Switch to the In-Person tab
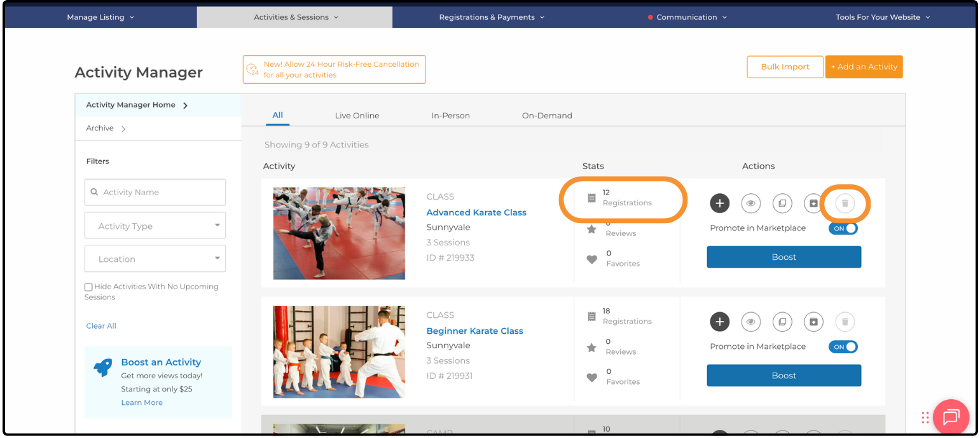 tap(450, 116)
